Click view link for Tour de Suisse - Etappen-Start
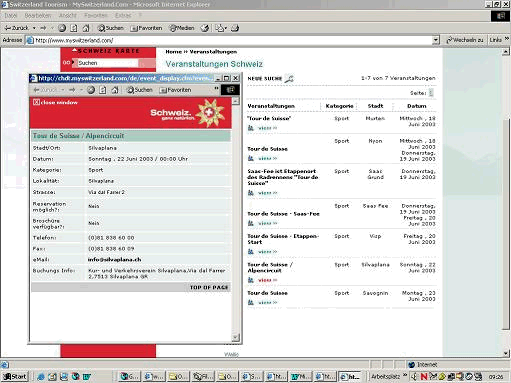 coord(267,252)
